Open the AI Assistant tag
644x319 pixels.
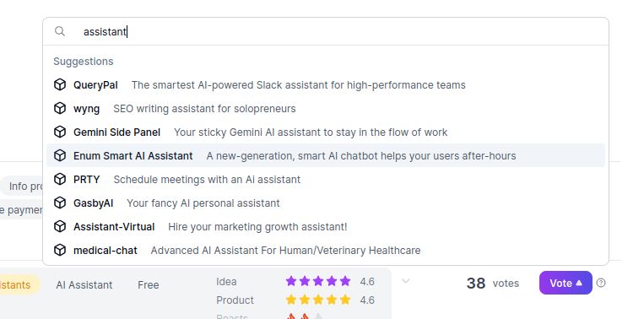[x=84, y=285]
